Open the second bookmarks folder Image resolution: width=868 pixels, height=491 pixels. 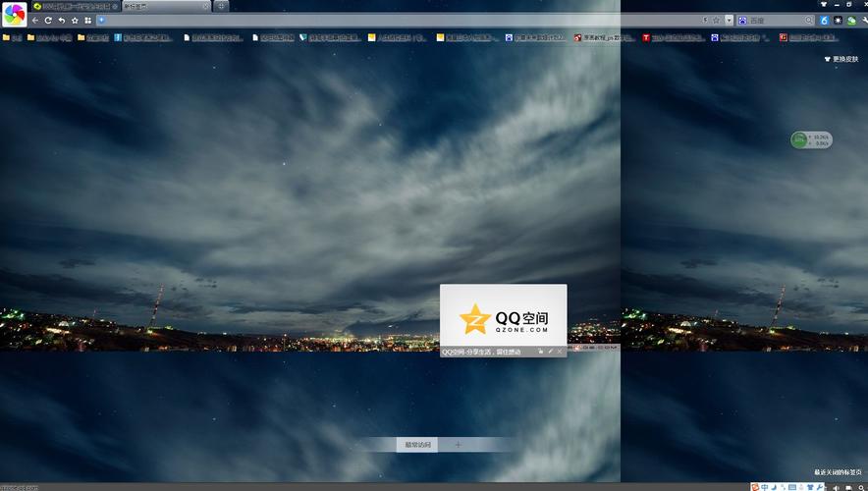pos(49,37)
